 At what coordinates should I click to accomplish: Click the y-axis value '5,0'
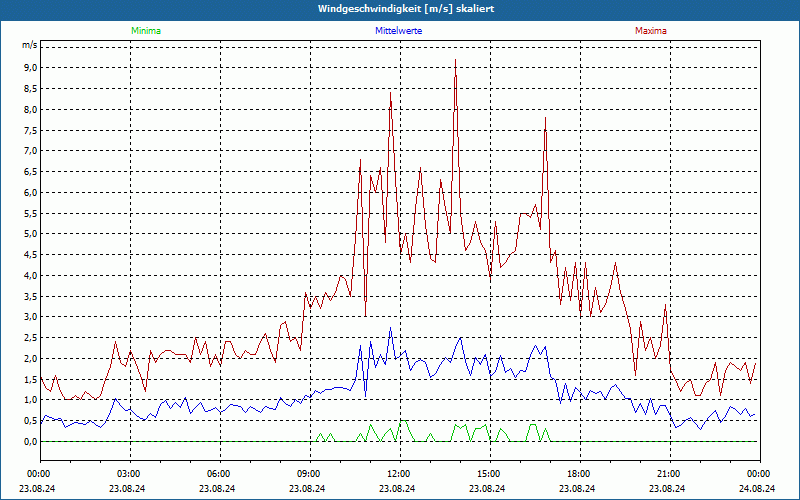[30, 234]
